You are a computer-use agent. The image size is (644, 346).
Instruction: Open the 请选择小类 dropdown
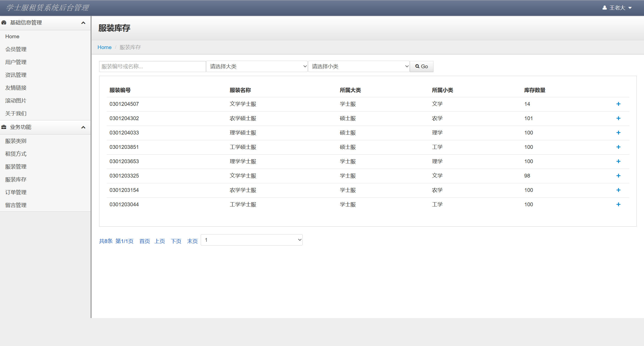[359, 66]
